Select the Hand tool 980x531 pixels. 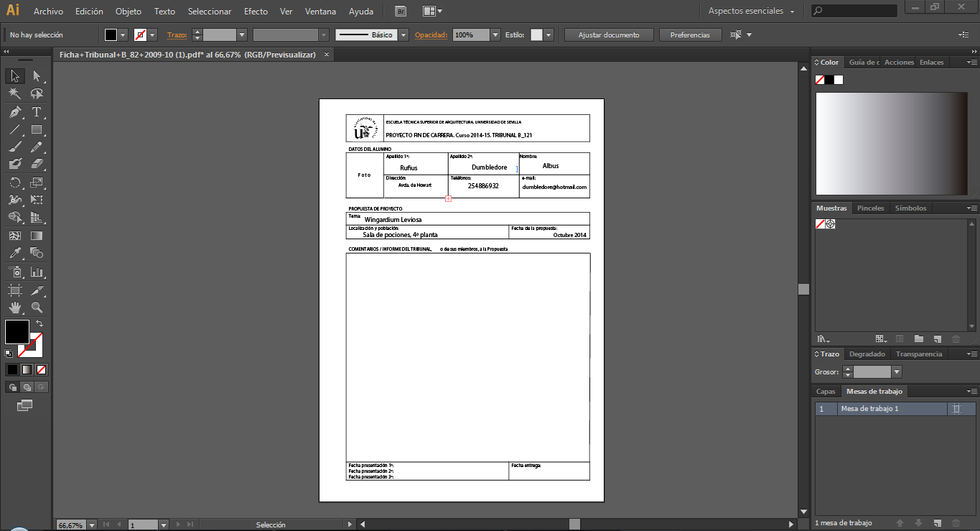(14, 308)
